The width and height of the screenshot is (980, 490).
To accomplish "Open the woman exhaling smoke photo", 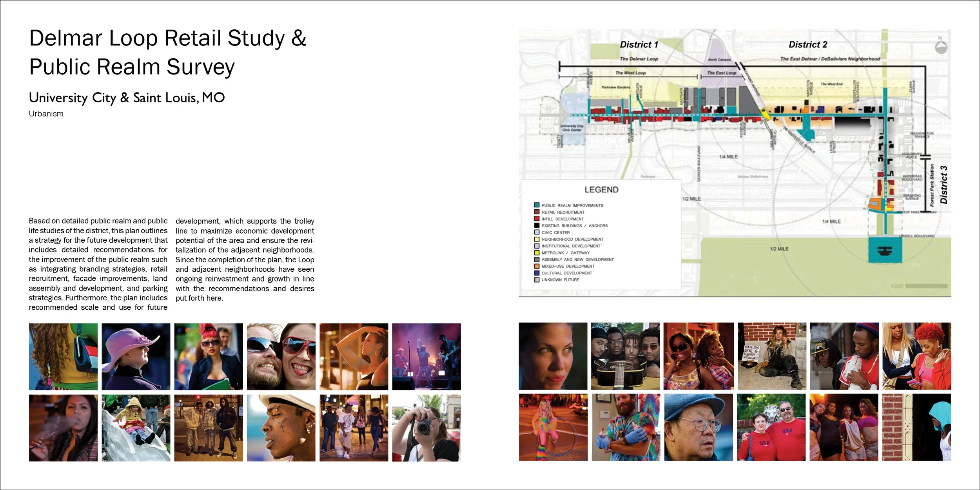I will [63, 428].
